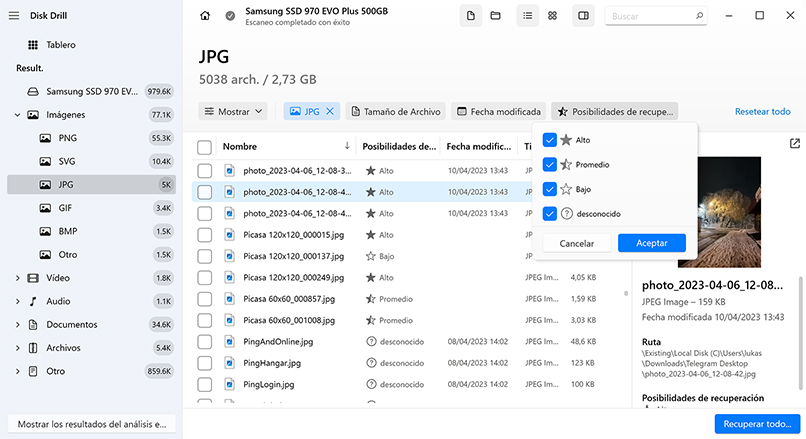The image size is (806, 439).
Task: Click the Tablero grid icon
Action: coord(33,45)
